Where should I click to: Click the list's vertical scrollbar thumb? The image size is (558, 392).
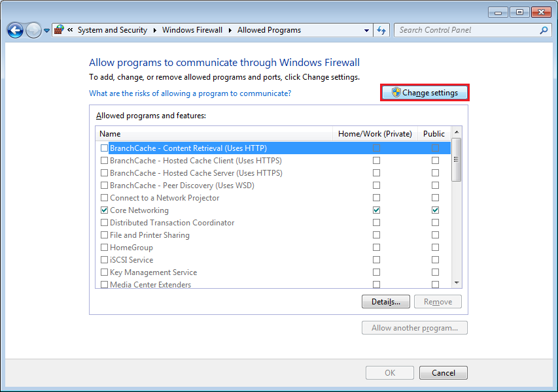457,159
